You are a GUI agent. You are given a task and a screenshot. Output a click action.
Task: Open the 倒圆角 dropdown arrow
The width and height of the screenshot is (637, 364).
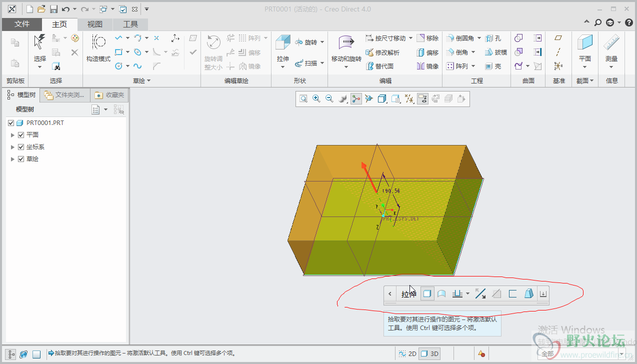(x=479, y=38)
